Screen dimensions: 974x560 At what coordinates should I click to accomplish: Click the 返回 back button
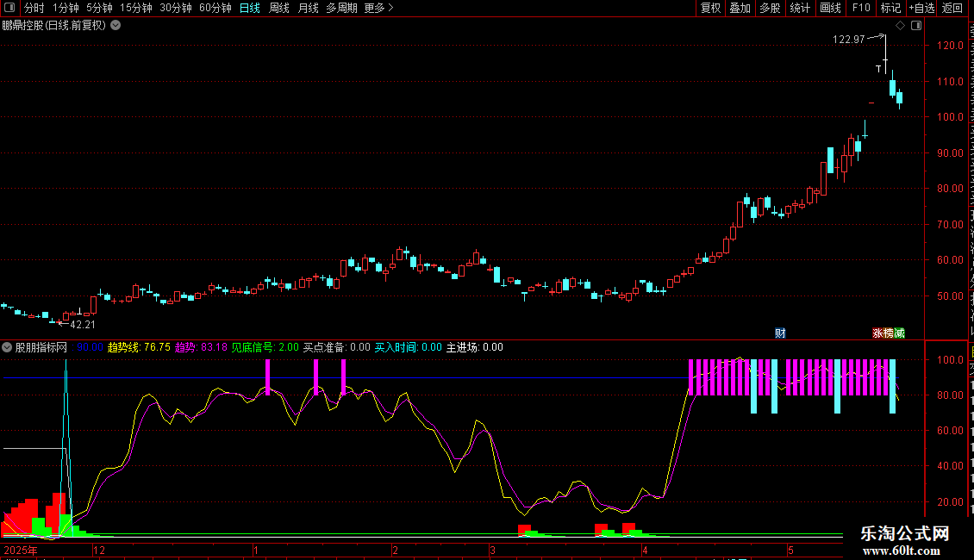pyautogui.click(x=952, y=8)
